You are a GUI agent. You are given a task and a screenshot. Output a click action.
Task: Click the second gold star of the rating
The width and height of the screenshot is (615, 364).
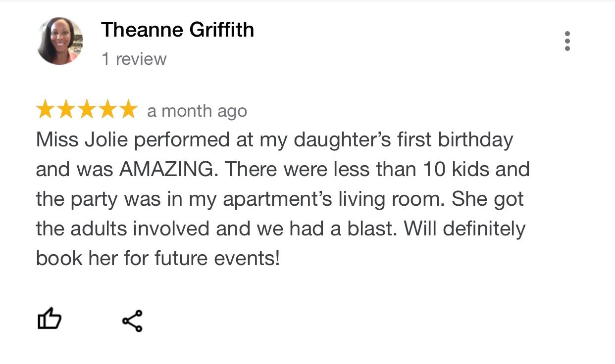(66, 110)
